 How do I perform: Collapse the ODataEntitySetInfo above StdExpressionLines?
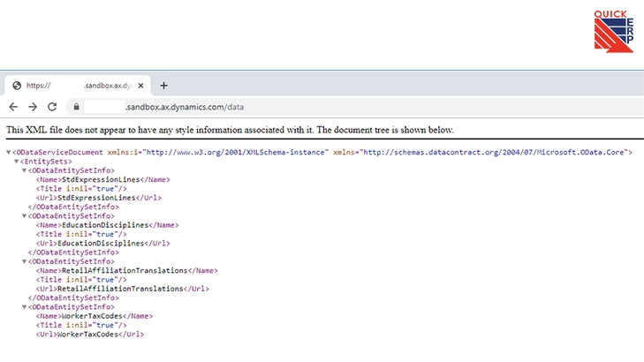coord(24,170)
